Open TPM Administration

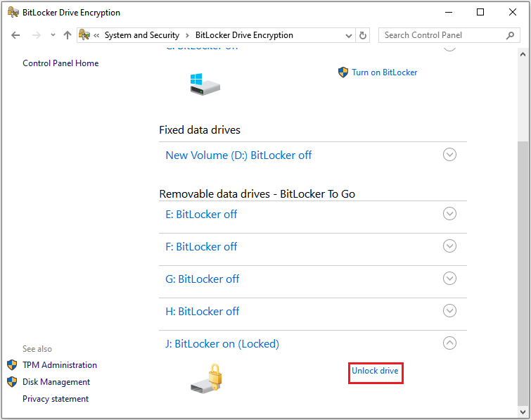point(60,365)
